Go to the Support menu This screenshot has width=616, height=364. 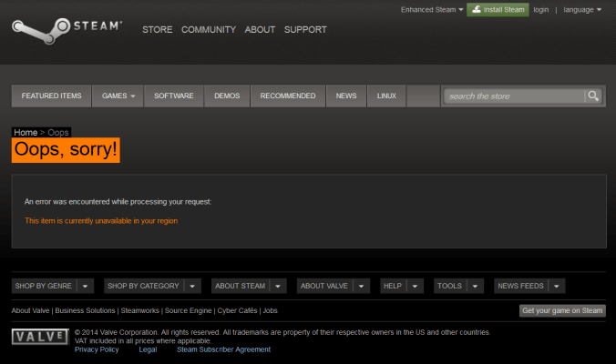coord(305,29)
